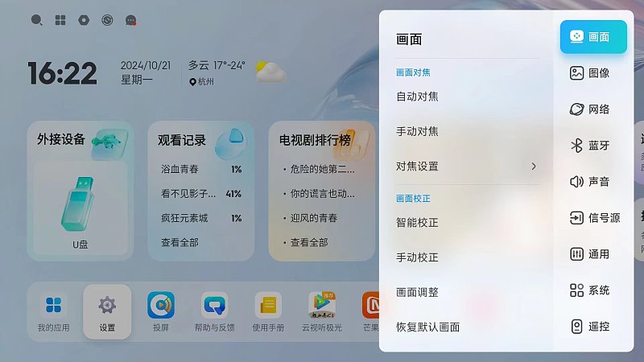This screenshot has width=644, height=362.
Task: Go to the 信号源 category
Action: (x=594, y=217)
